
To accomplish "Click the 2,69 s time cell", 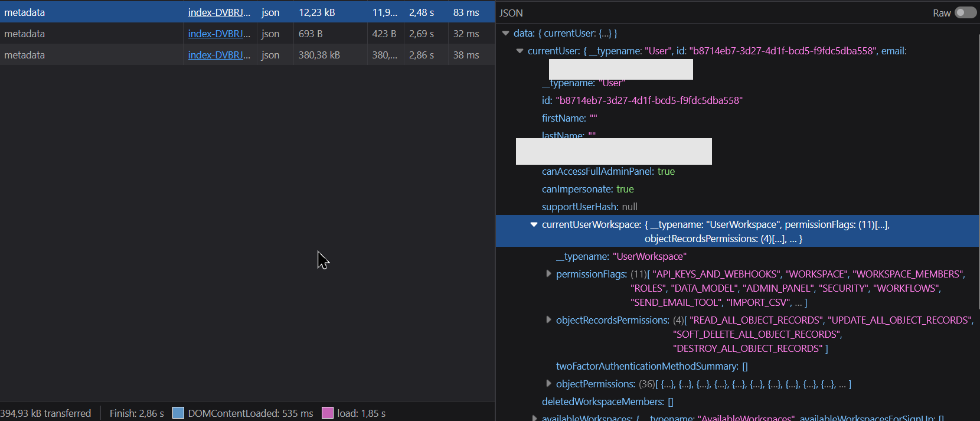I will pos(426,34).
